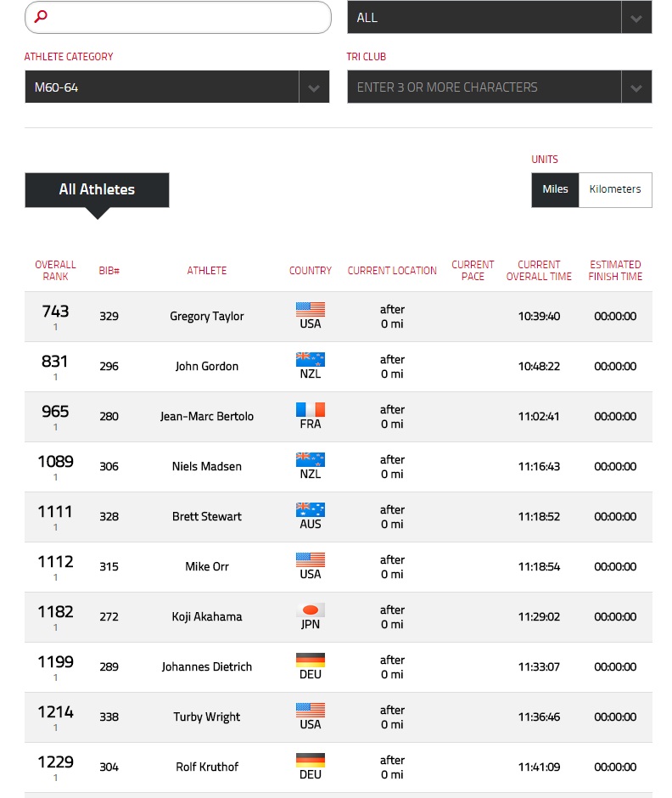Image resolution: width=672 pixels, height=798 pixels.
Task: Switch units to Kilometers
Action: pyautogui.click(x=615, y=189)
